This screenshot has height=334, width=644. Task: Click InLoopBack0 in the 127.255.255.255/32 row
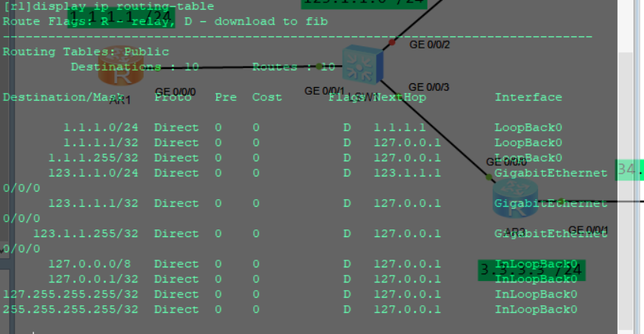pyautogui.click(x=536, y=295)
